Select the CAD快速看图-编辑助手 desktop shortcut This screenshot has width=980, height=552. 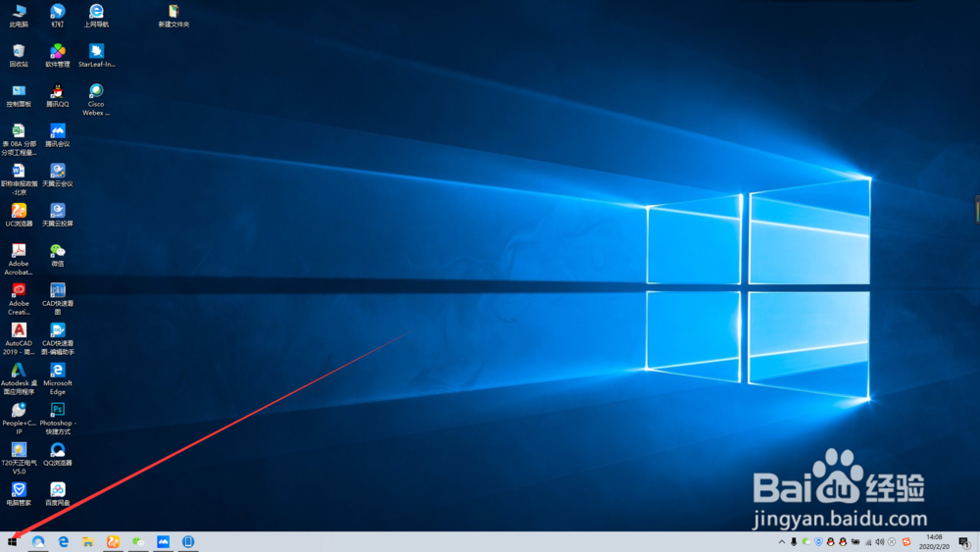click(x=58, y=339)
